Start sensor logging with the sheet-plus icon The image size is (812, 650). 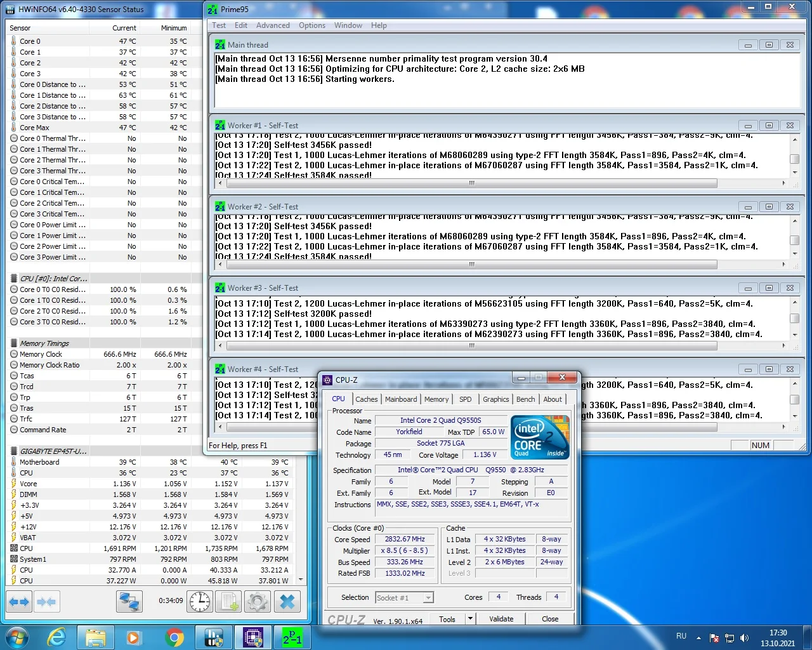(x=229, y=601)
